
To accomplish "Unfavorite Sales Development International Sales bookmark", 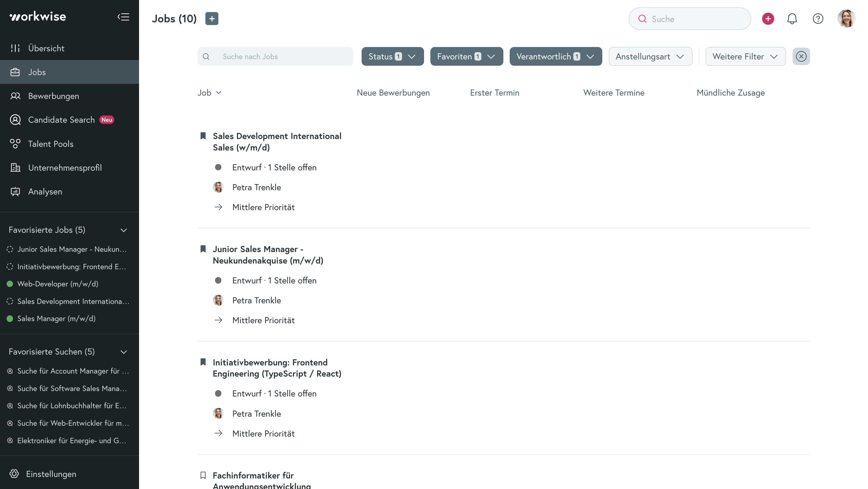I will pyautogui.click(x=203, y=136).
